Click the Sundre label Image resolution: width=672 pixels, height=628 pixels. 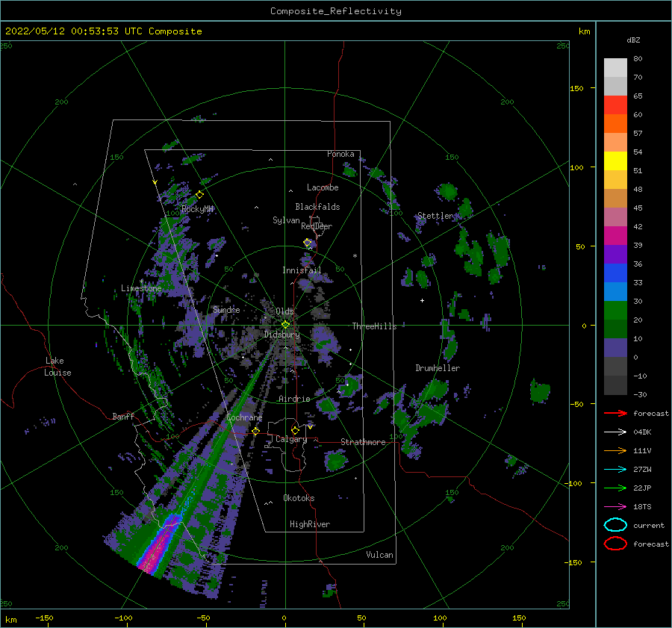226,309
